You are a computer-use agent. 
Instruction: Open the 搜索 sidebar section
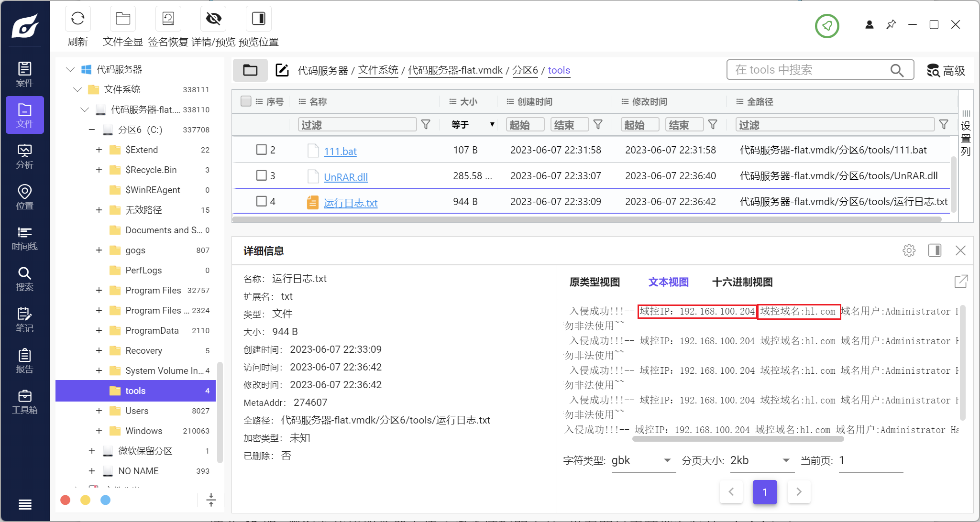[x=25, y=279]
